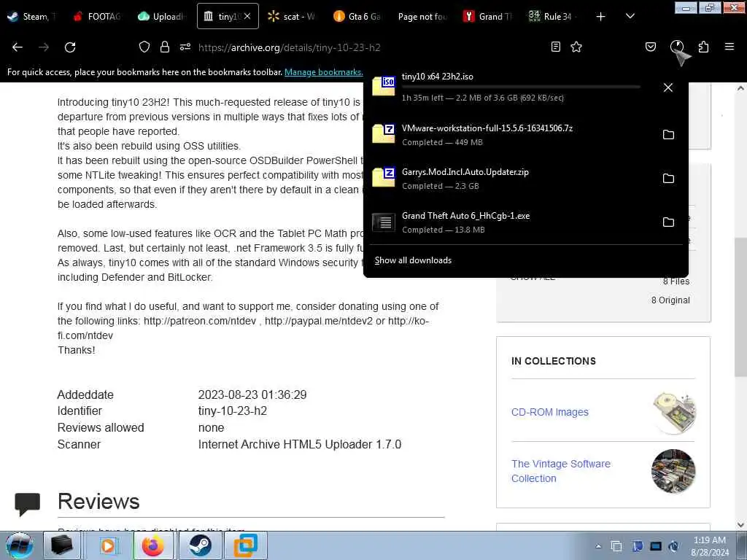Cancel the tiny10 x64 23h2.iso download
The image size is (747, 560).
[x=668, y=87]
